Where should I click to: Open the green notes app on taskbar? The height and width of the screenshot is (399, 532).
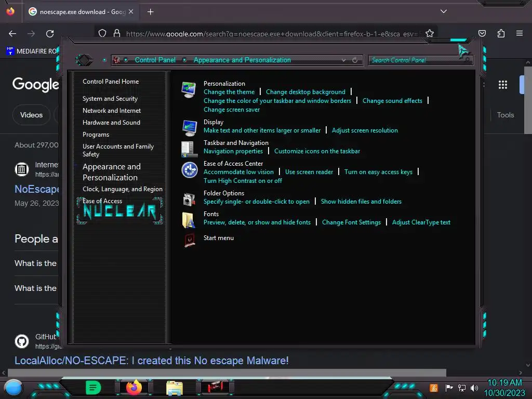(x=93, y=388)
